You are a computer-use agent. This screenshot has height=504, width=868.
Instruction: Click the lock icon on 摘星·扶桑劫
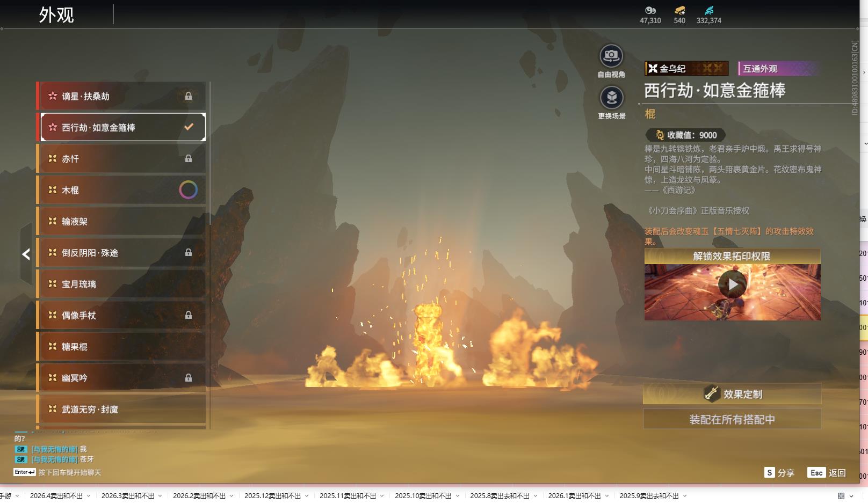[x=189, y=96]
